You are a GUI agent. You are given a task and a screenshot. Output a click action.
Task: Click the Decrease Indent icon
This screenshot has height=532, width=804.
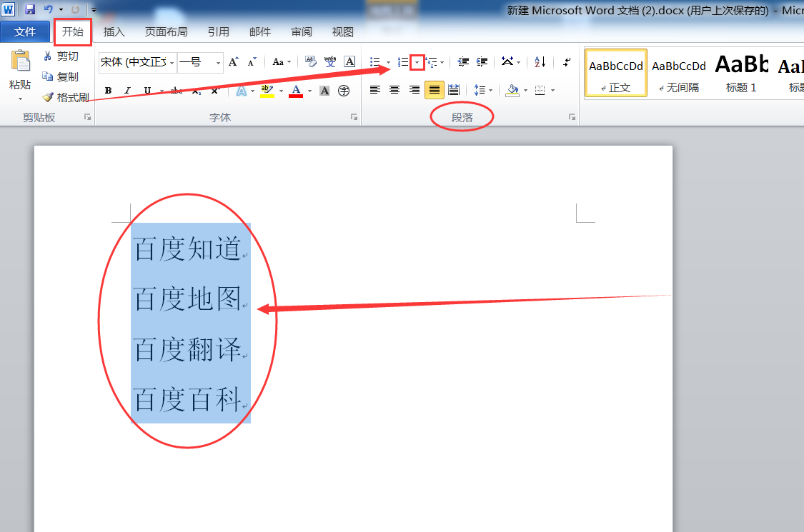point(464,62)
